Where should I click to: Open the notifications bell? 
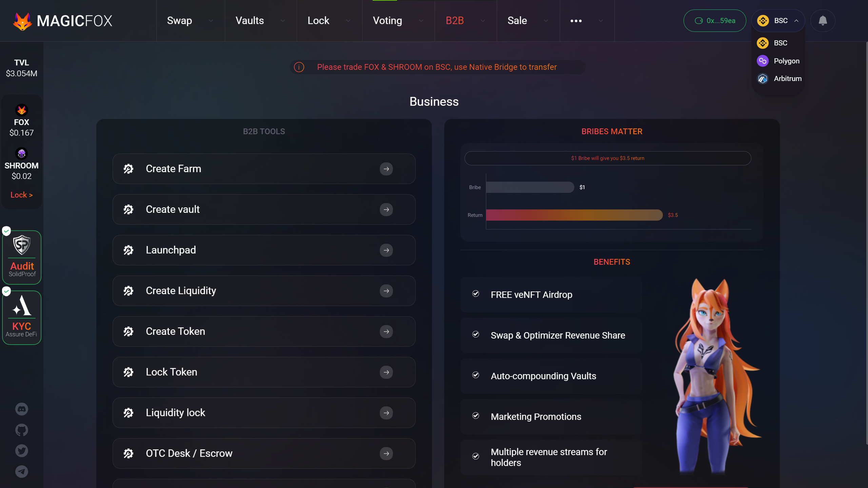point(823,21)
